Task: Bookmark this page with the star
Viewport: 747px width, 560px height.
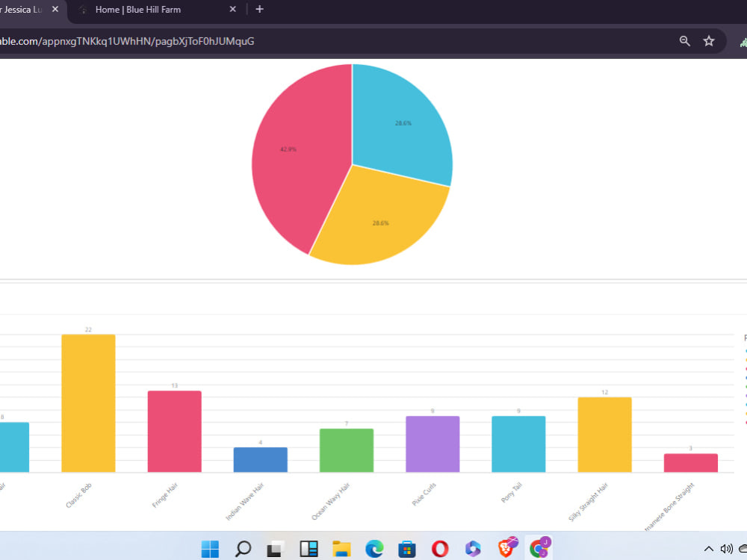Action: pos(709,41)
